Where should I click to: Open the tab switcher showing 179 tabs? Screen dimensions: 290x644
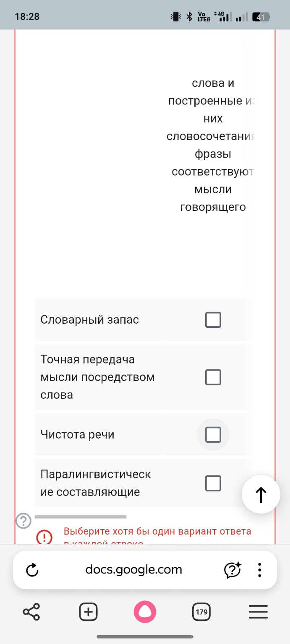point(201,612)
